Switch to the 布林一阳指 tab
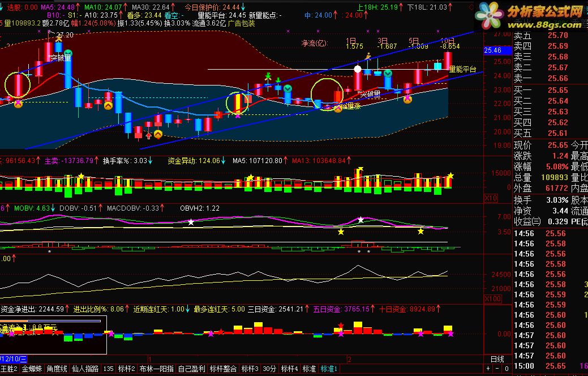Viewport: 588px width, 376px height. pos(156,369)
